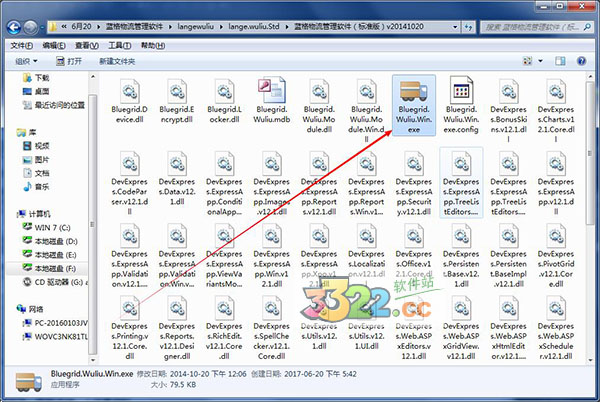Select DevExpress.Persistent.Base.v12.1.dll file
This screenshot has height=402, width=600.
tap(461, 256)
